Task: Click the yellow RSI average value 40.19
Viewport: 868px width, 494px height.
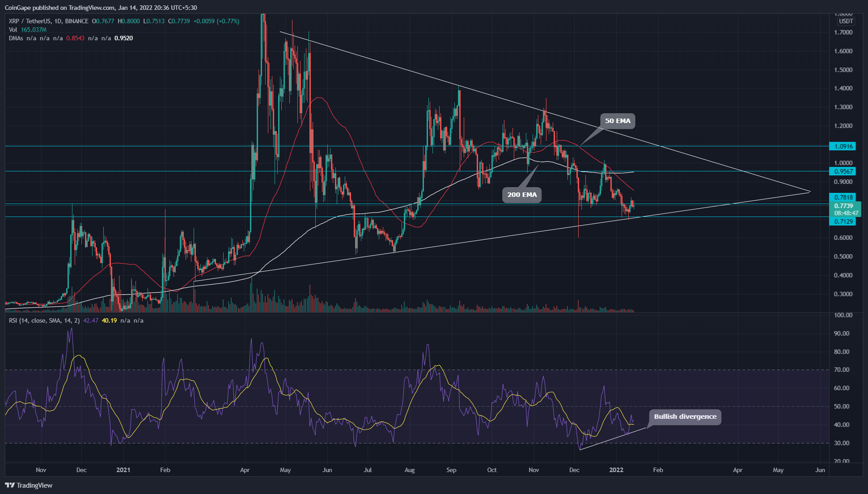Action: 109,320
